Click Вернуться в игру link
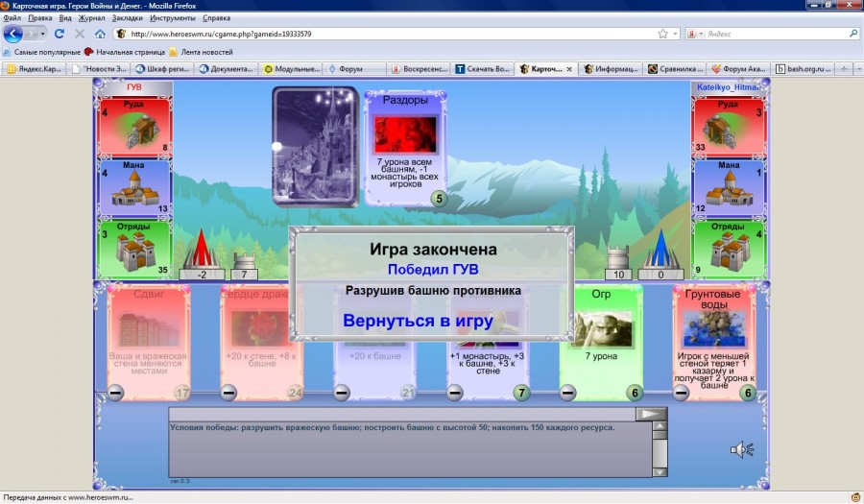The image size is (864, 504). (418, 320)
